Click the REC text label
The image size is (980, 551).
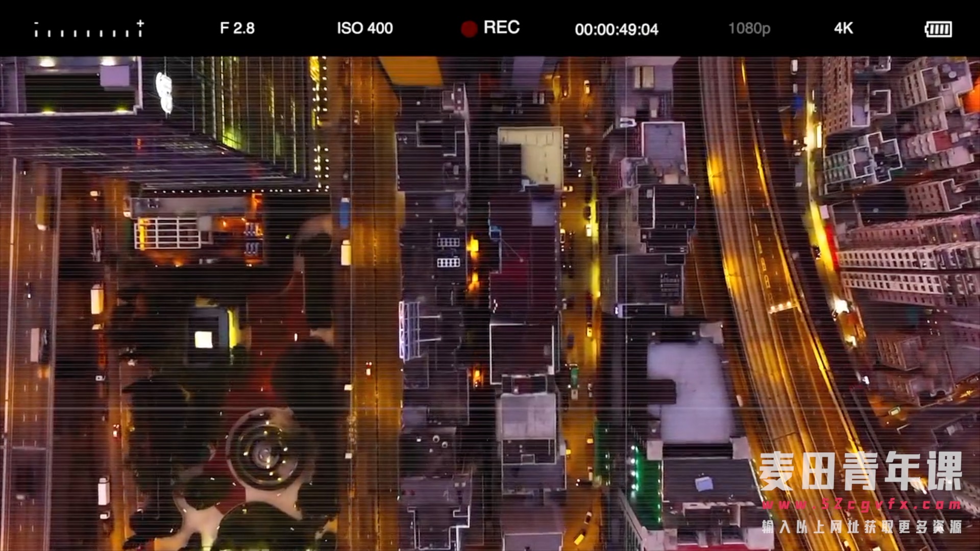[501, 28]
